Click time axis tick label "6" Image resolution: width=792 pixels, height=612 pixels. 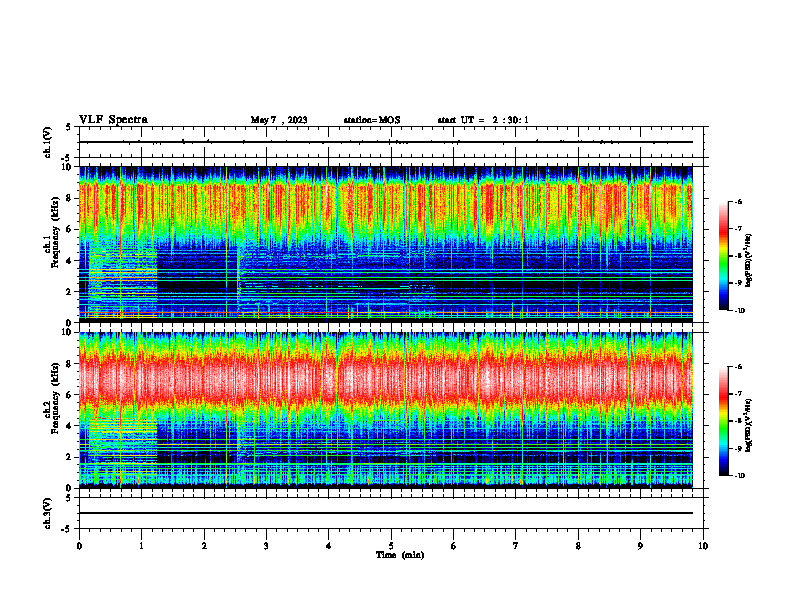(454, 546)
